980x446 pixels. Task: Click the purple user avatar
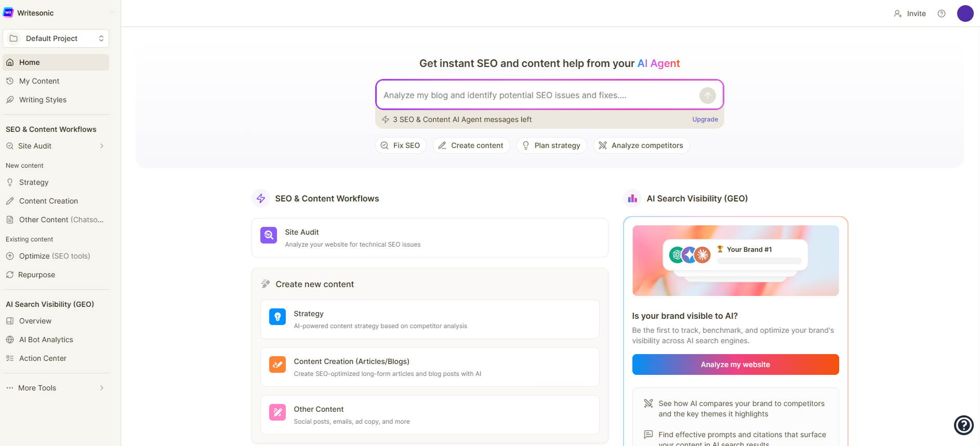tap(965, 13)
